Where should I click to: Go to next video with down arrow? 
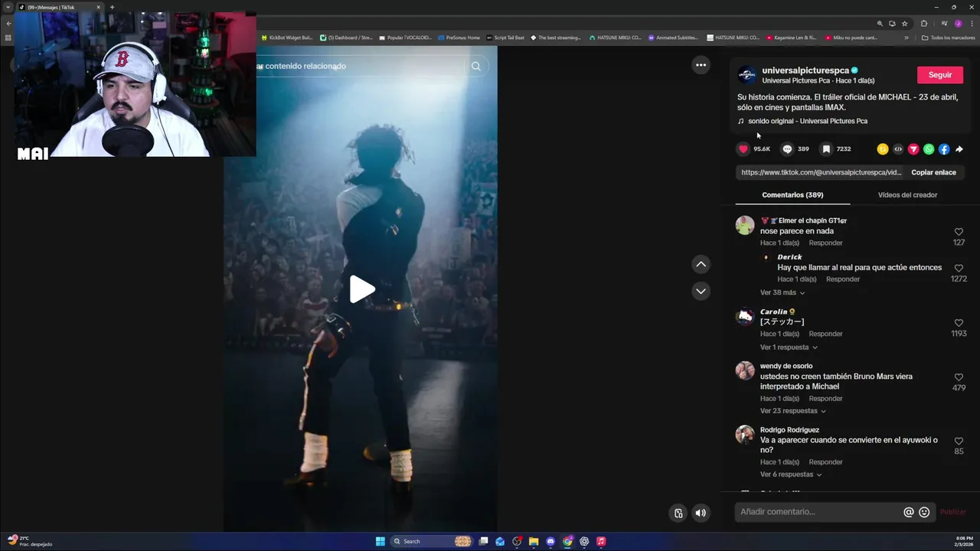(x=701, y=291)
